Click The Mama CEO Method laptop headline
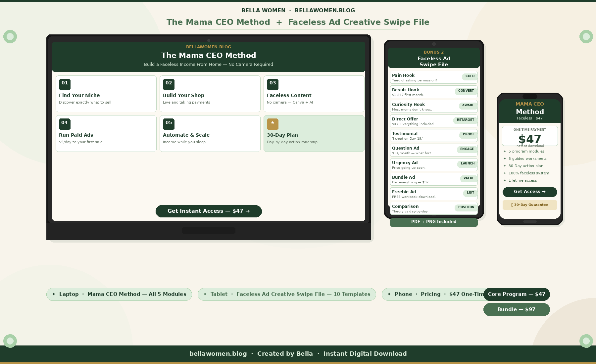The width and height of the screenshot is (596, 364). click(x=209, y=56)
